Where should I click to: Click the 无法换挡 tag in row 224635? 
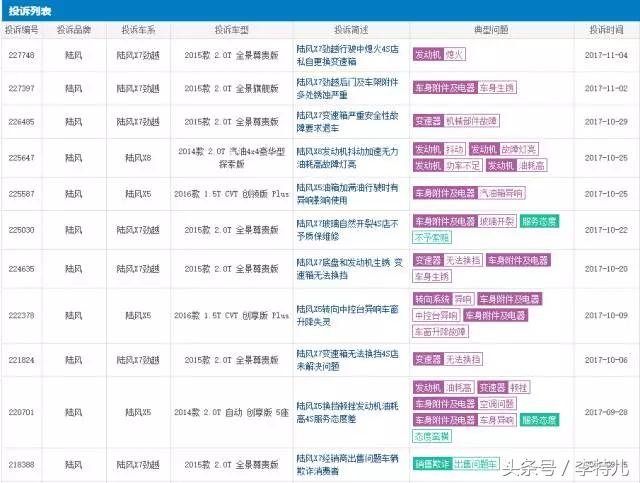coord(462,260)
